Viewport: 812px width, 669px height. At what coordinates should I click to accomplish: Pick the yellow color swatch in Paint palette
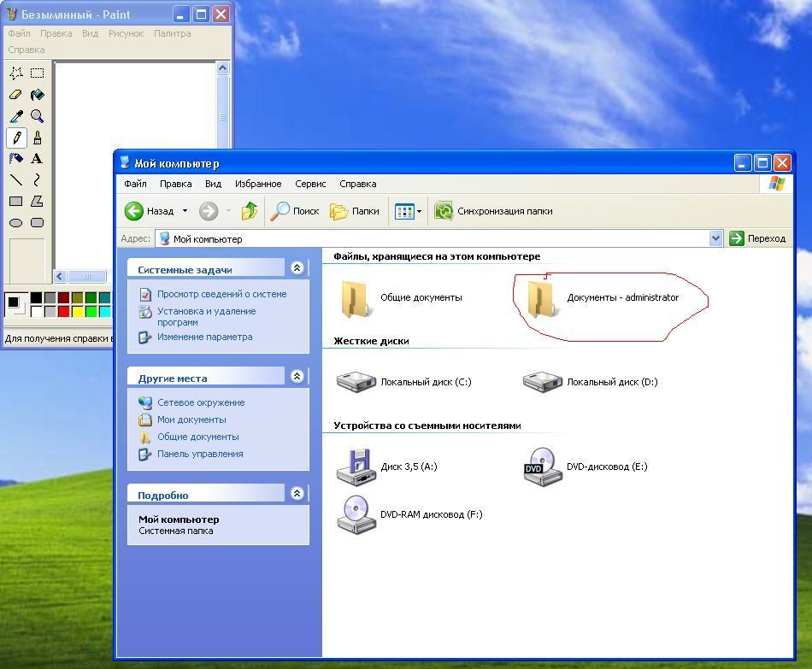77,311
